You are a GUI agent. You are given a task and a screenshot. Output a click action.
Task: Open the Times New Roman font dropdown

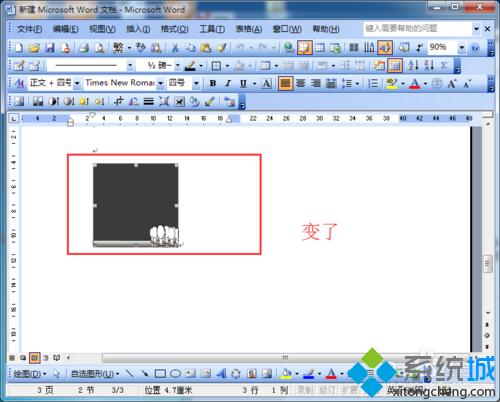click(x=161, y=83)
